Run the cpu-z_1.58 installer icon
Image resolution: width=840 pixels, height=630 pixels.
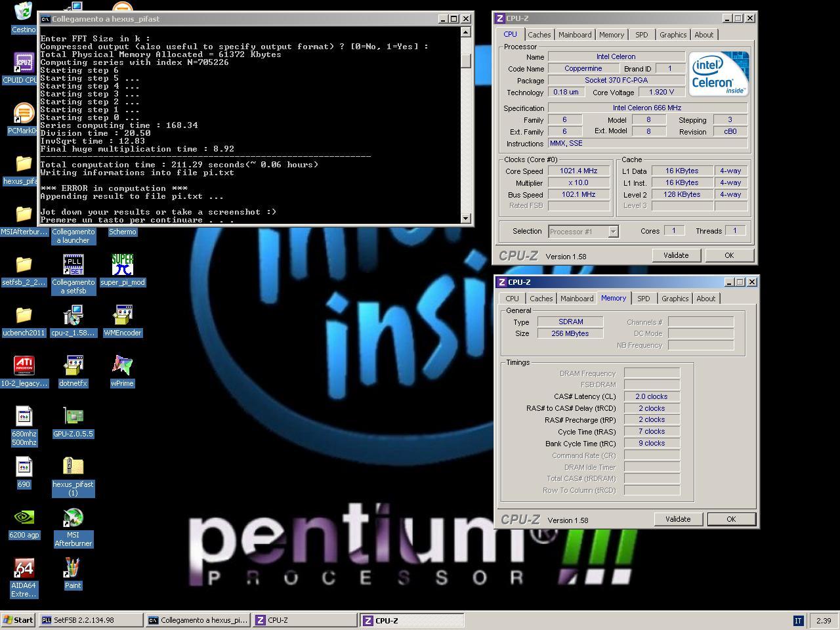[73, 316]
